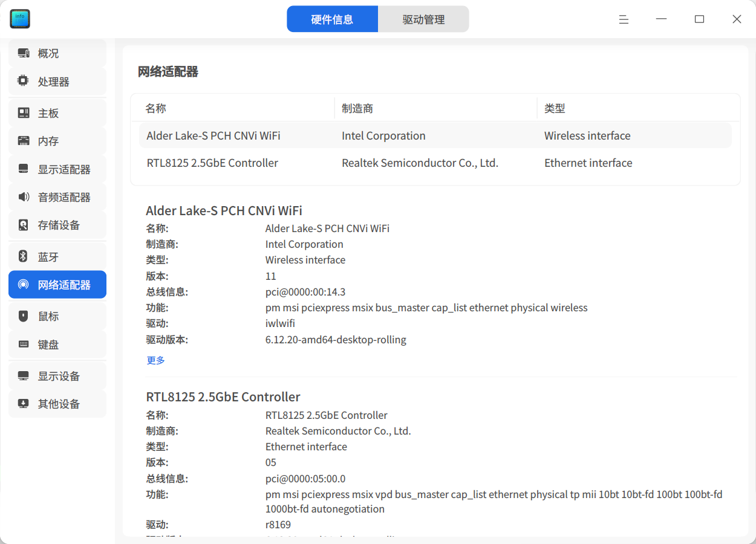The width and height of the screenshot is (756, 544).
Task: Select the 处理器 processor chip icon
Action: [24, 82]
